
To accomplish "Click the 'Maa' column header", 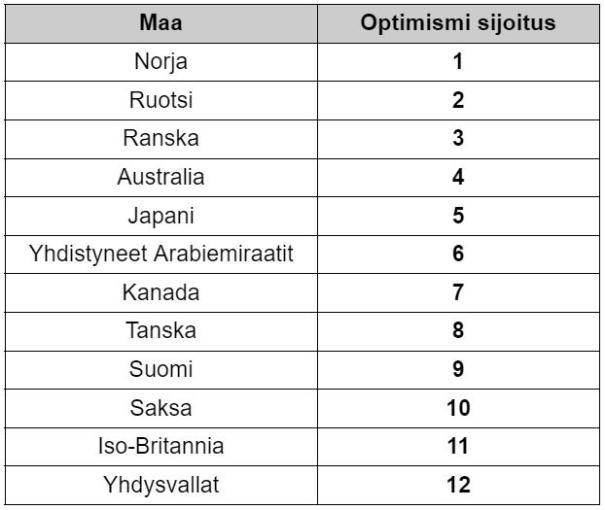I will click(160, 22).
